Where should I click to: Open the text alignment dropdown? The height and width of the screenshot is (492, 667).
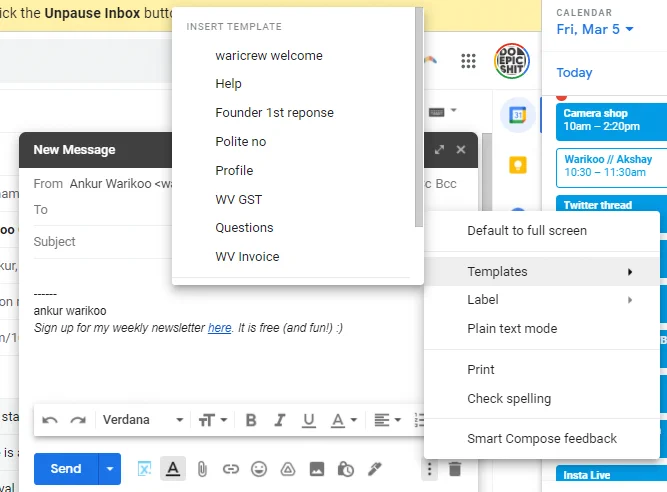[388, 420]
